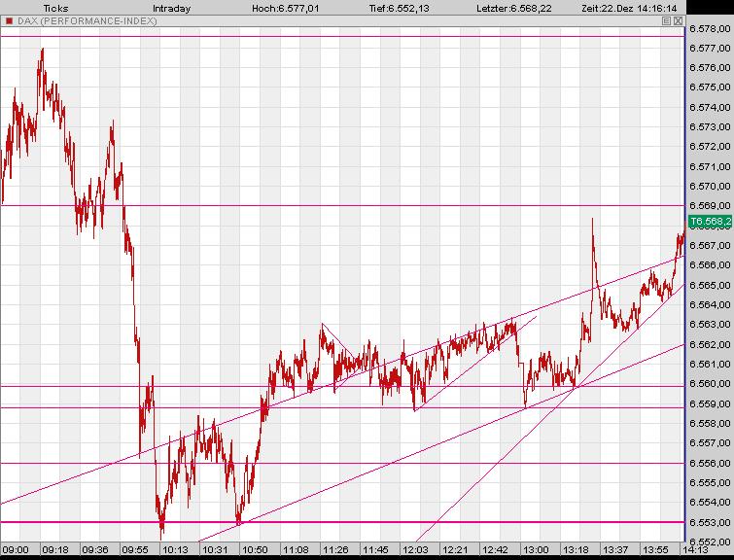Click the 6.569,00 price axis label
734x560 pixels.
[x=711, y=205]
